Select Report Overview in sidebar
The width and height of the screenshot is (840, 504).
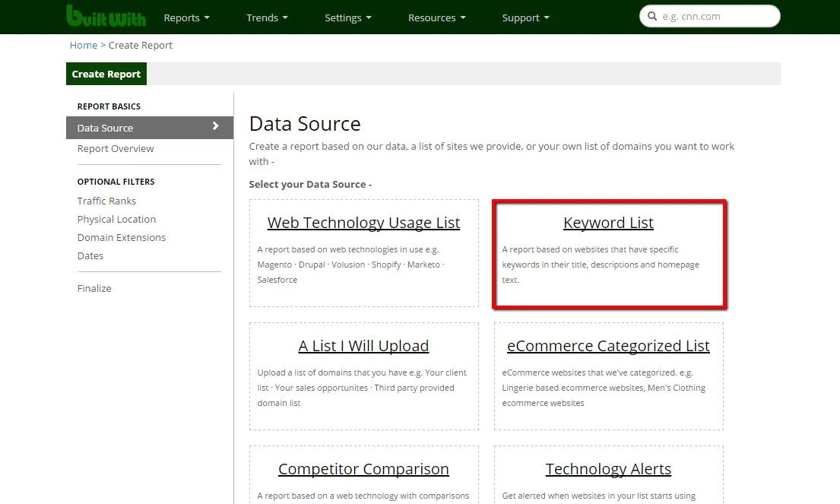(x=116, y=148)
